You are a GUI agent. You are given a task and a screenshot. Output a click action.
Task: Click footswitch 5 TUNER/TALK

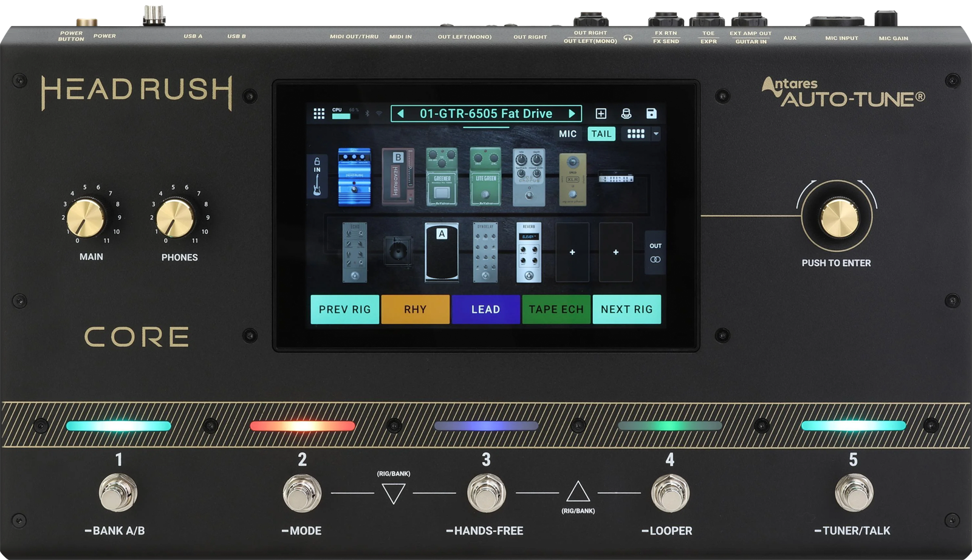854,493
